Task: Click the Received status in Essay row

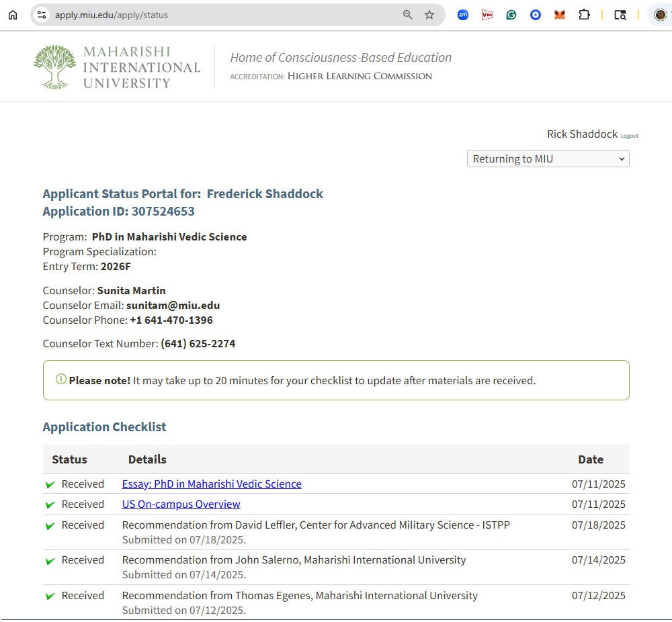Action: (83, 484)
